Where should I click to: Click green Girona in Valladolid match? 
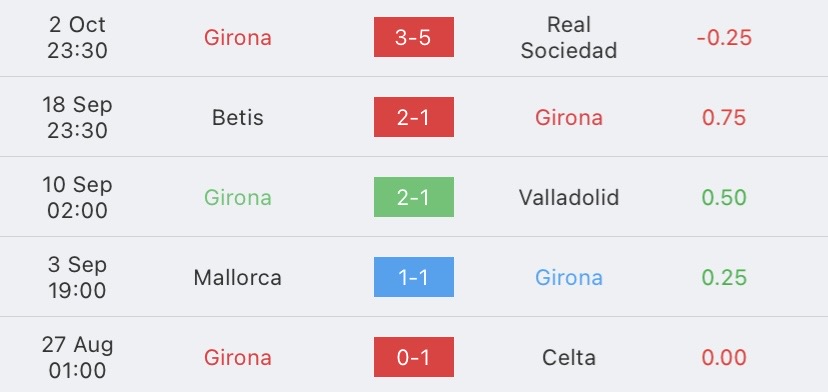tap(238, 197)
